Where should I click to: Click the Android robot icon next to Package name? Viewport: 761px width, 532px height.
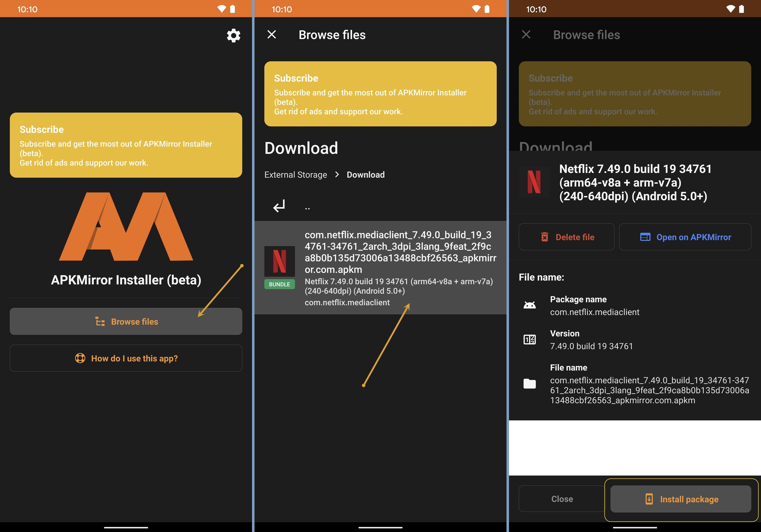pos(530,305)
